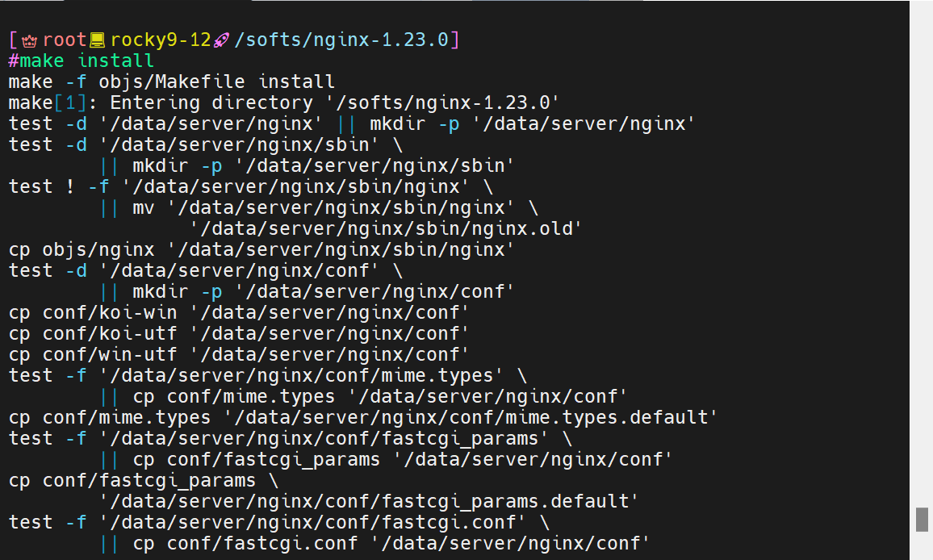Click line 'cp conf/fastcgi_params \'
The width and height of the screenshot is (933, 560).
[144, 480]
